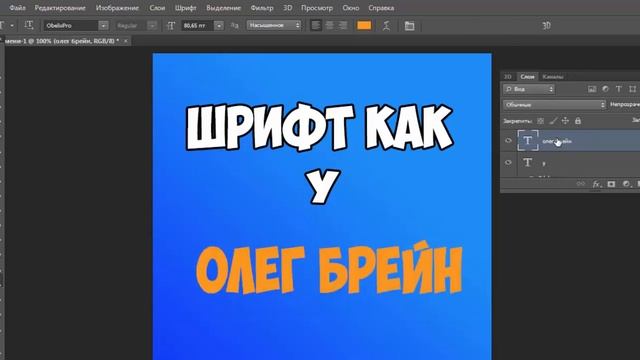Image resolution: width=640 pixels, height=360 pixels.
Task: Open the Просмотр menu
Action: (x=317, y=8)
